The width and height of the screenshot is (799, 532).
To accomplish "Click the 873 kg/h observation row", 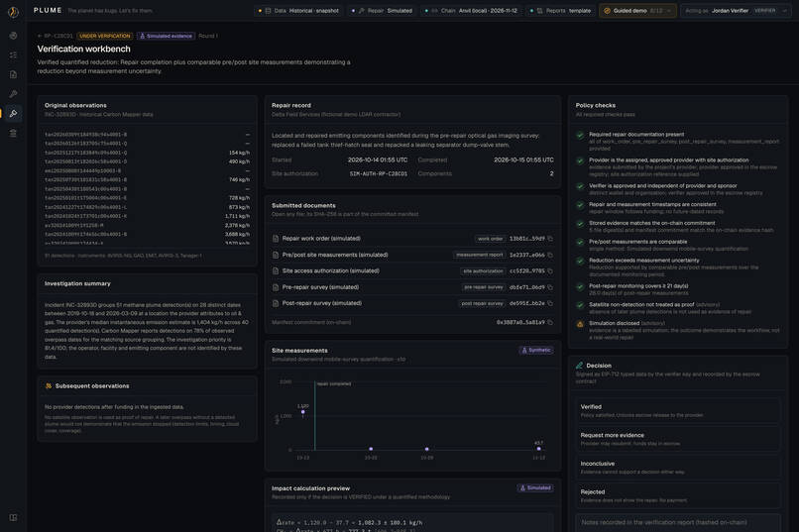I will tap(147, 207).
